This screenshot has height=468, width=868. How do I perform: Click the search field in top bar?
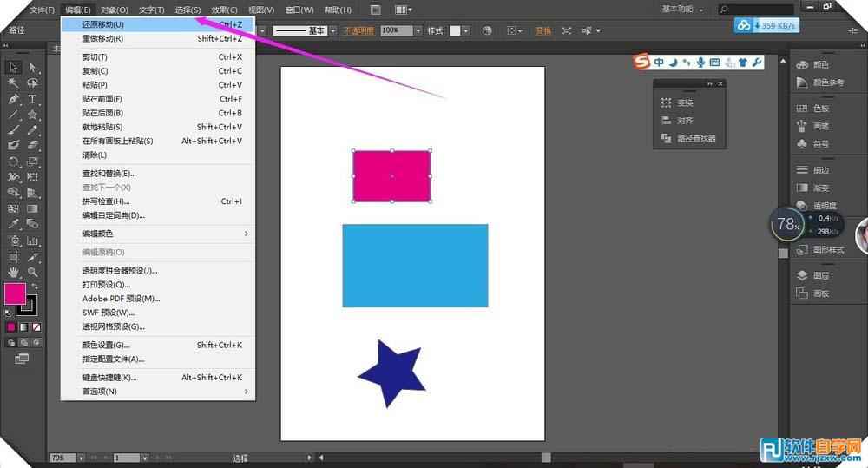point(756,10)
